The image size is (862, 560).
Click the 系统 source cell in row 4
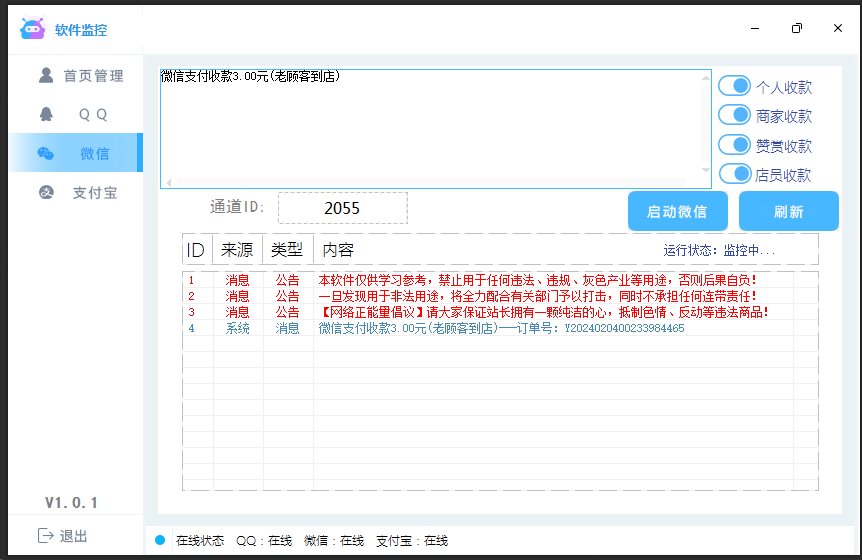pos(237,328)
